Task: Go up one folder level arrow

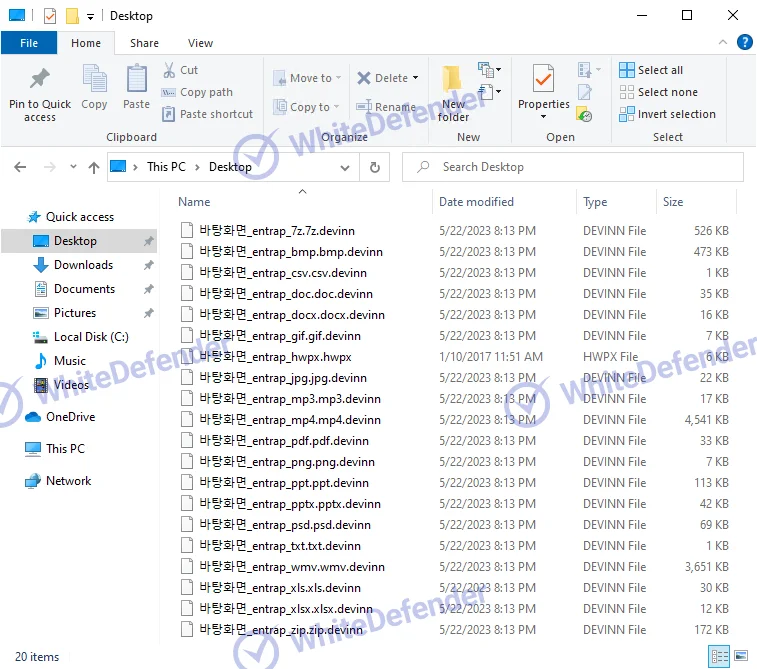Action: pos(93,167)
